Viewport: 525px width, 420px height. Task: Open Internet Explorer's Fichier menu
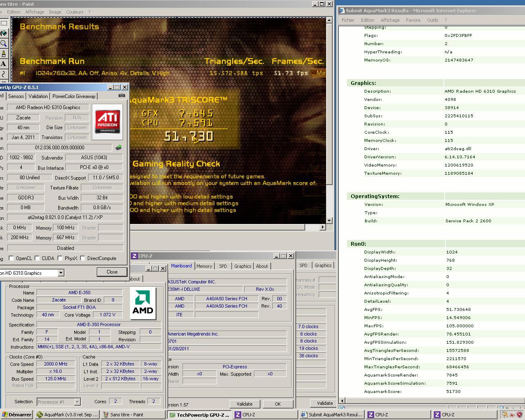[348, 20]
